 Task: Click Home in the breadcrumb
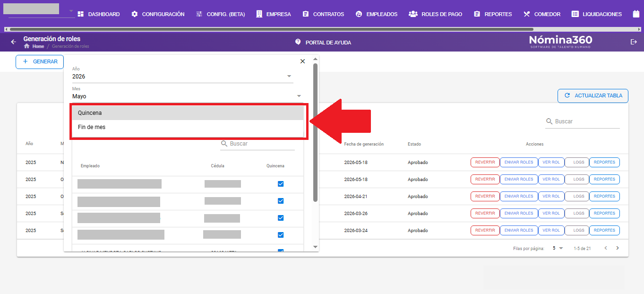pyautogui.click(x=38, y=46)
